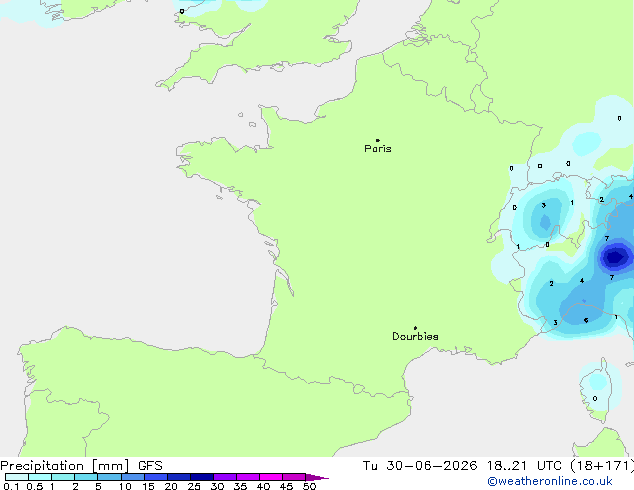Click the '35' legend scale value
Viewport: 634px width, 490px height.
pyautogui.click(x=240, y=486)
